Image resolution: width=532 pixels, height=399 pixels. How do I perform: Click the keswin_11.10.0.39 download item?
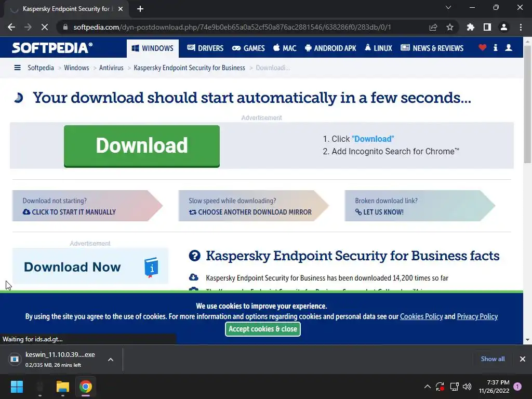(60, 359)
